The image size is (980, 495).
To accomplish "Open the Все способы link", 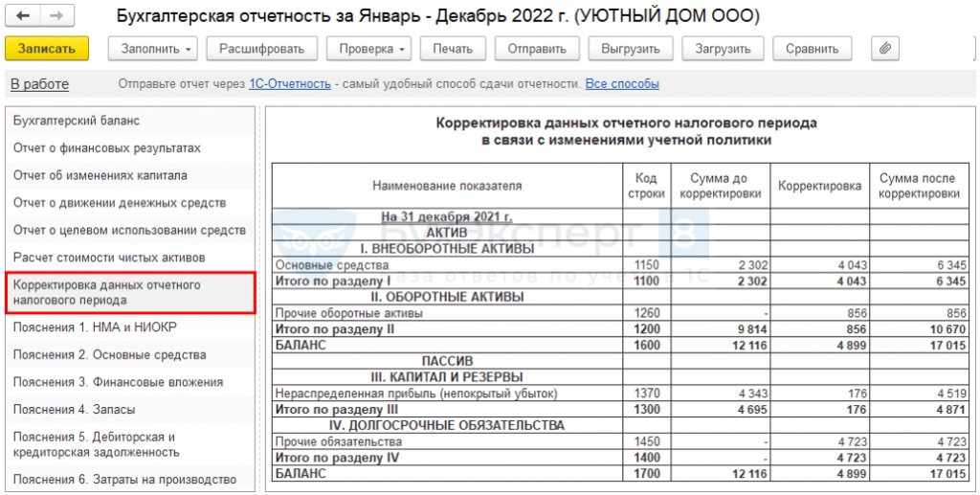I will pyautogui.click(x=622, y=83).
